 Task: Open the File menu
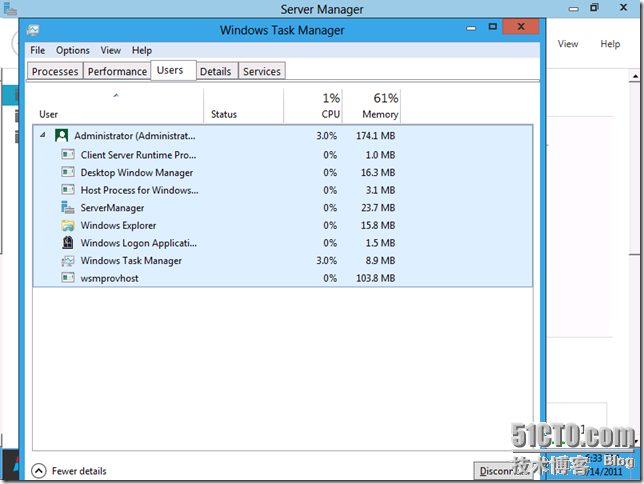pos(37,50)
